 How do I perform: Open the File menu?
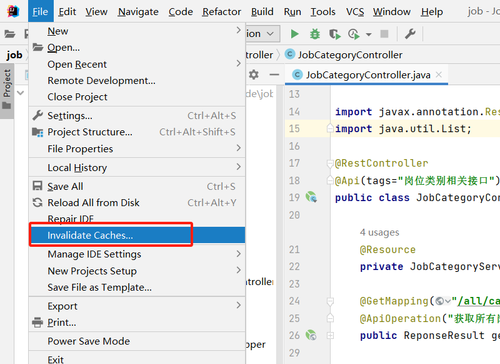(x=40, y=12)
